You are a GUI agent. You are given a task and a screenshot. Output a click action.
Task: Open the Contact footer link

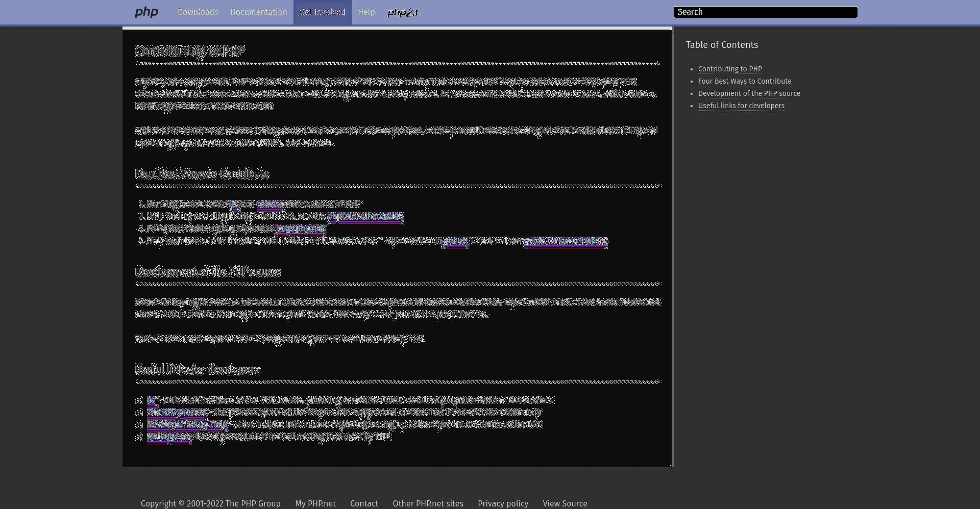pos(364,503)
